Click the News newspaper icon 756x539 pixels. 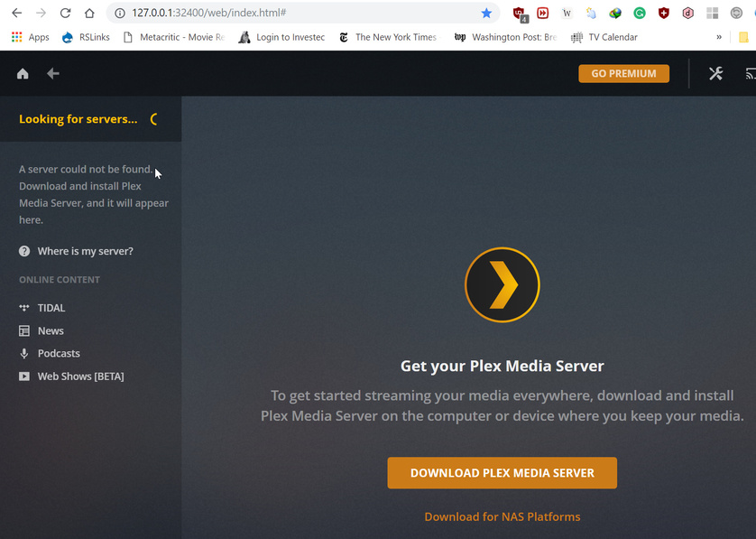pos(24,330)
